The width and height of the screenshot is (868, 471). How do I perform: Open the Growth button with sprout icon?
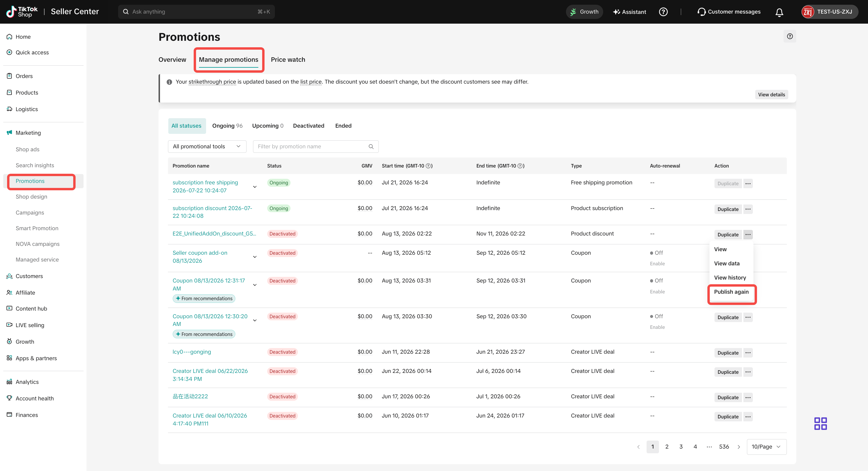click(x=584, y=12)
